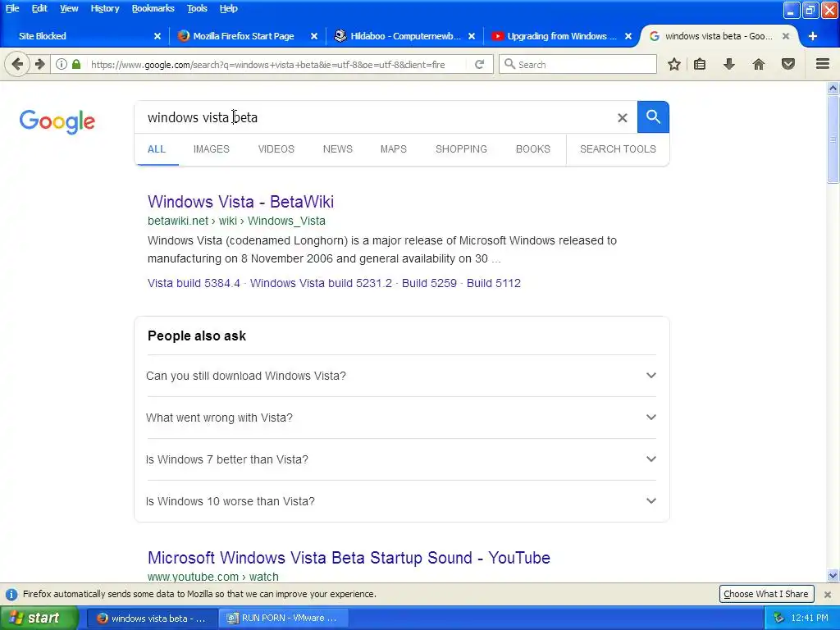Open the Firefox hamburger menu
The height and width of the screenshot is (630, 840).
[823, 64]
